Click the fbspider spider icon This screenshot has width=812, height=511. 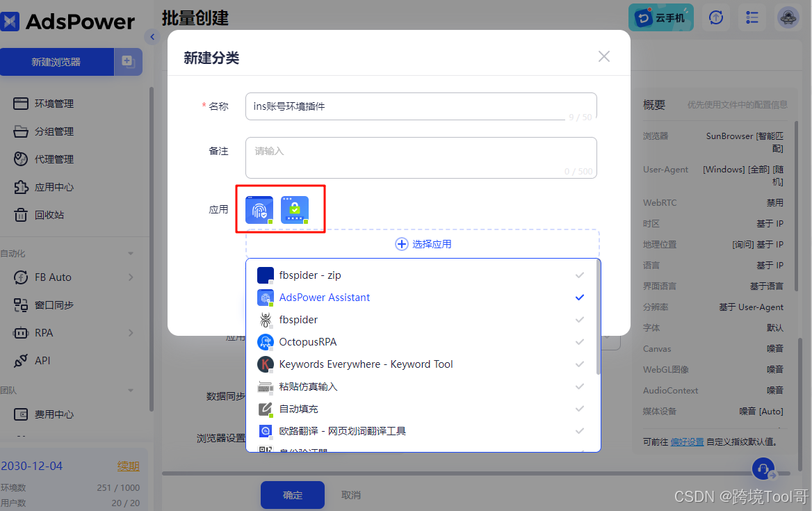click(x=265, y=319)
